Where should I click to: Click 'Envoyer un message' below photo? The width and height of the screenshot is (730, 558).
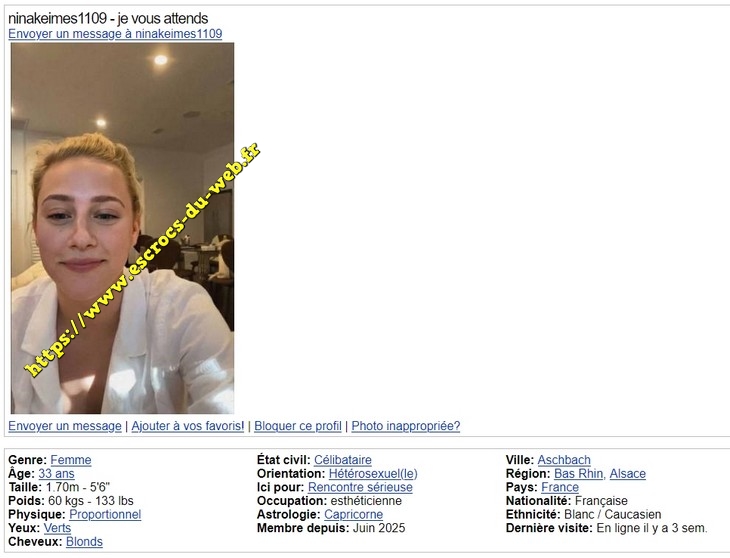point(65,426)
